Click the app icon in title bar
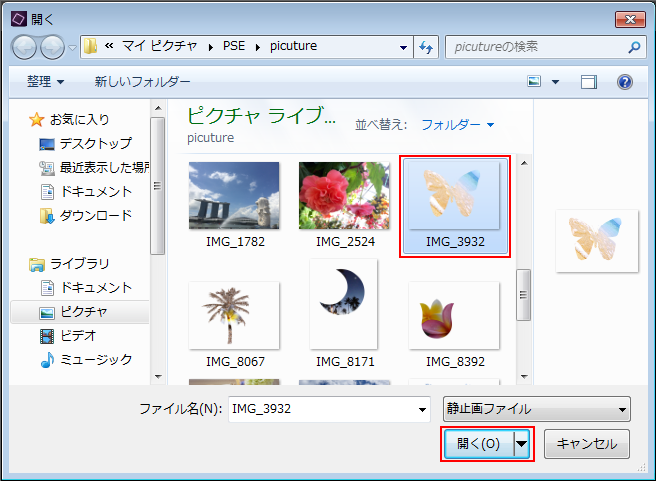 [x=19, y=19]
